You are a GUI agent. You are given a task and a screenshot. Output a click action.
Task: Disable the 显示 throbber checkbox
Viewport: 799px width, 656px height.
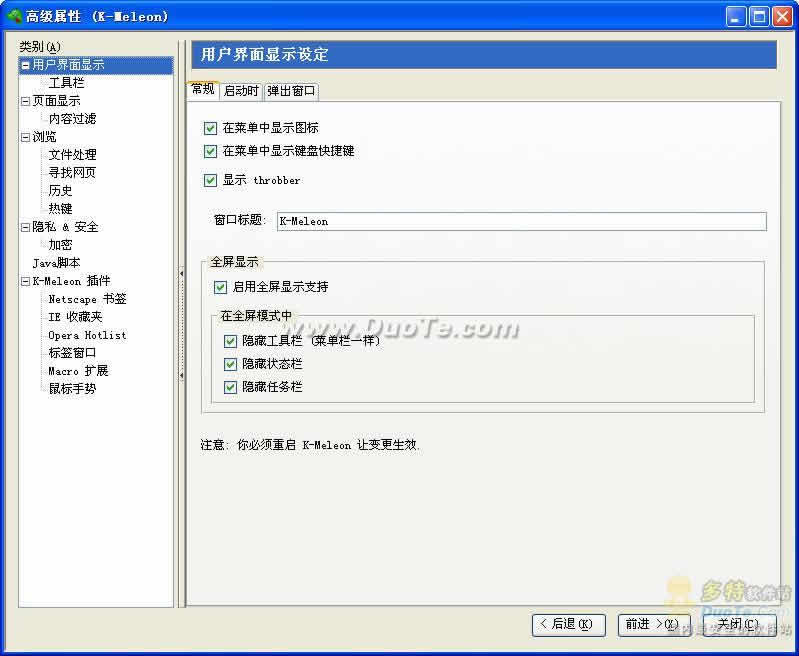click(210, 180)
